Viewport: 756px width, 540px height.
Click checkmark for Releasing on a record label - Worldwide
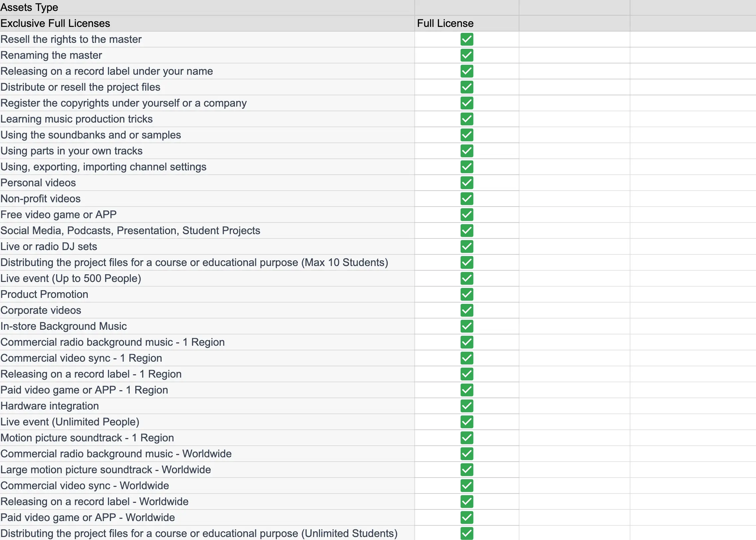[x=467, y=501]
